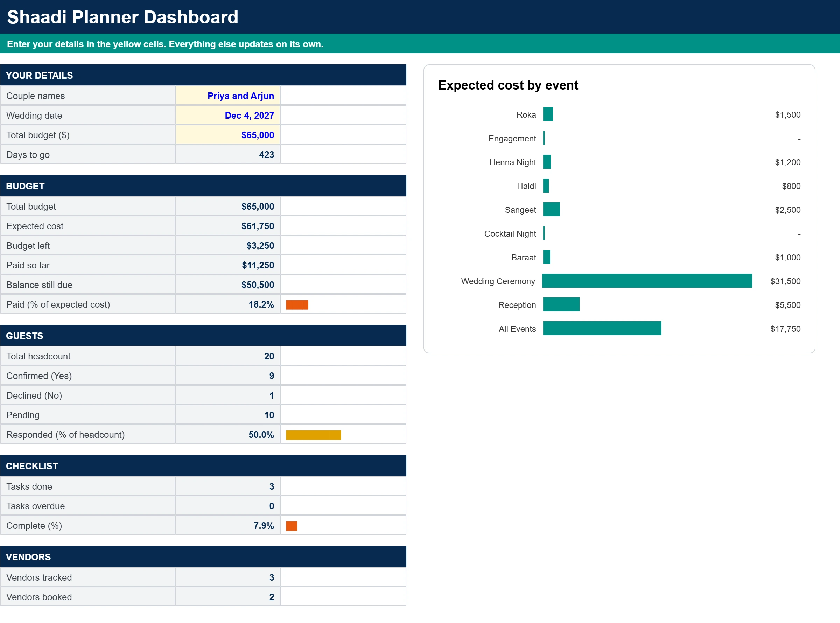
Task: Click the YOUR DETAILS section header
Action: pyautogui.click(x=203, y=75)
